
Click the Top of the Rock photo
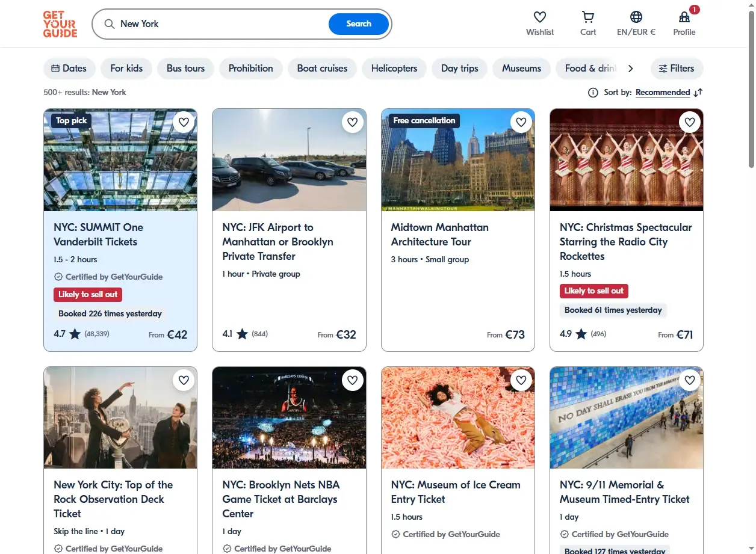120,417
